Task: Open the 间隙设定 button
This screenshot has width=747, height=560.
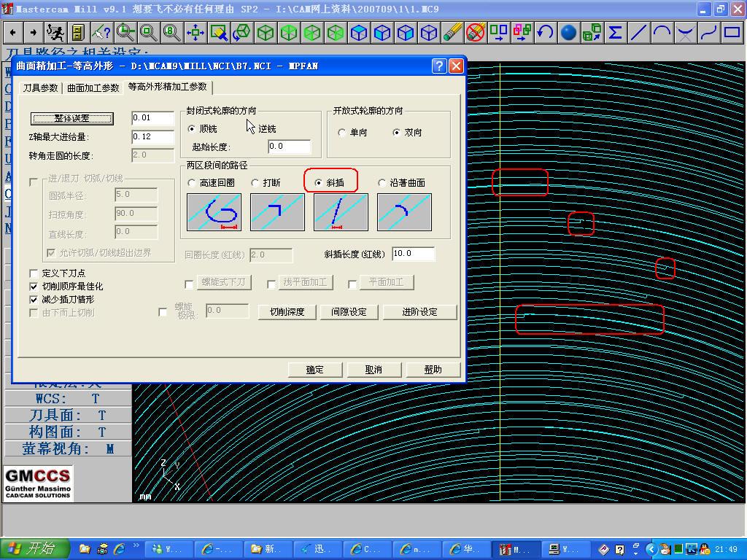Action: 349,312
